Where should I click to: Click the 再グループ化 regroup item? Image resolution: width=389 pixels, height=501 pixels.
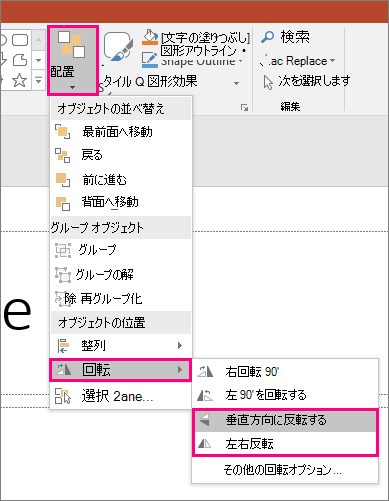pyautogui.click(x=121, y=299)
